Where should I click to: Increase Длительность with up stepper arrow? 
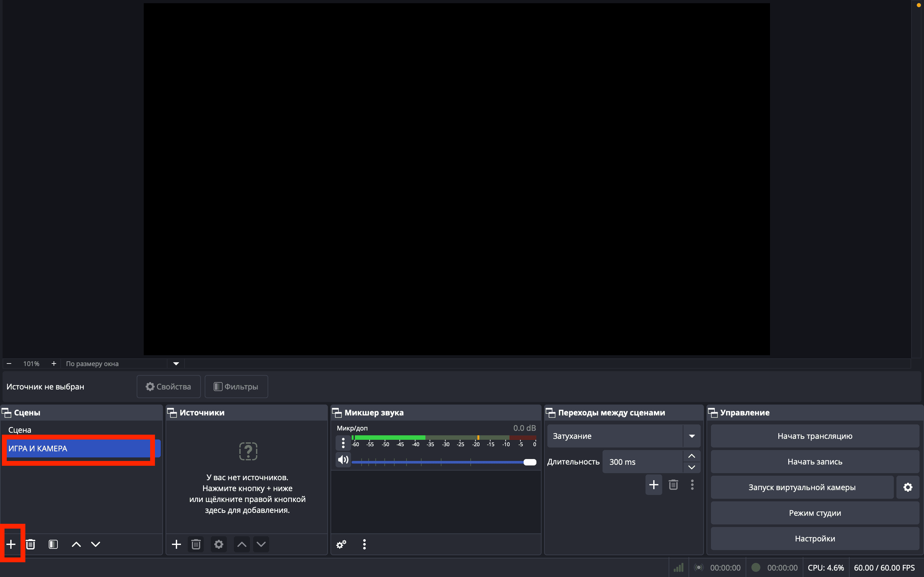(x=691, y=456)
